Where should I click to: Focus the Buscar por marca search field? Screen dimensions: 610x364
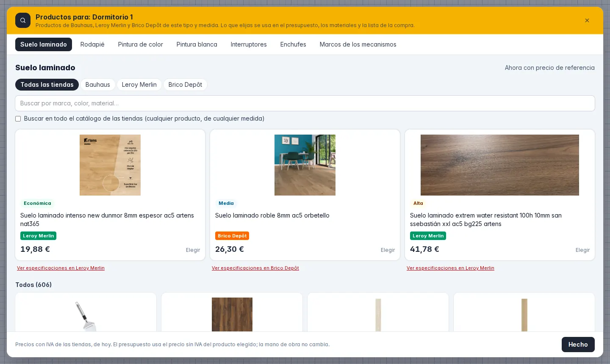click(305, 103)
